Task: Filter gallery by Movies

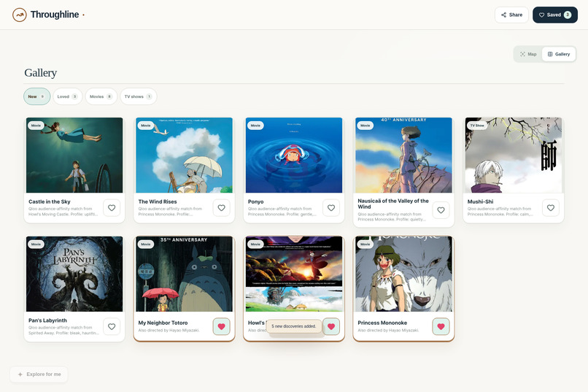Action: (x=101, y=96)
